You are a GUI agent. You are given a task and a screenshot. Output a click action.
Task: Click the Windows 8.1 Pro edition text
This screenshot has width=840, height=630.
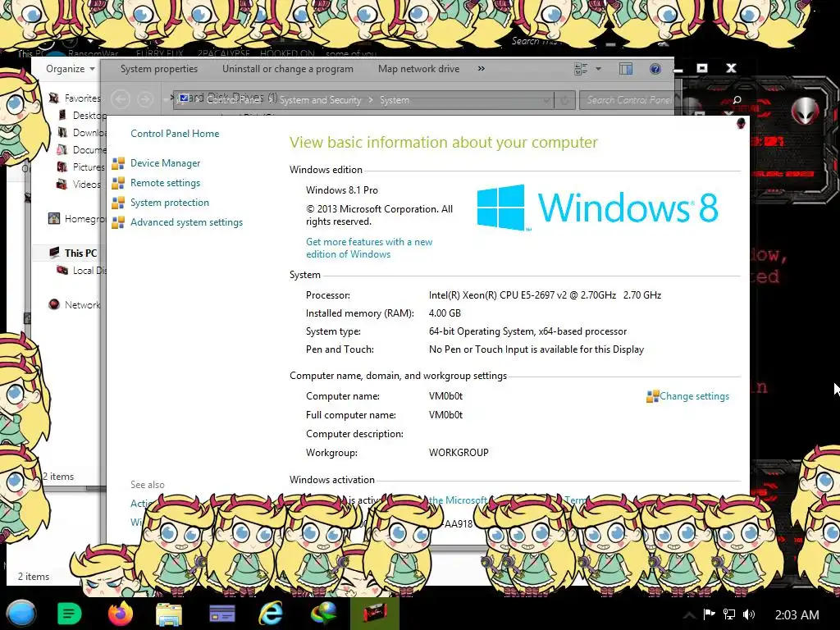342,190
